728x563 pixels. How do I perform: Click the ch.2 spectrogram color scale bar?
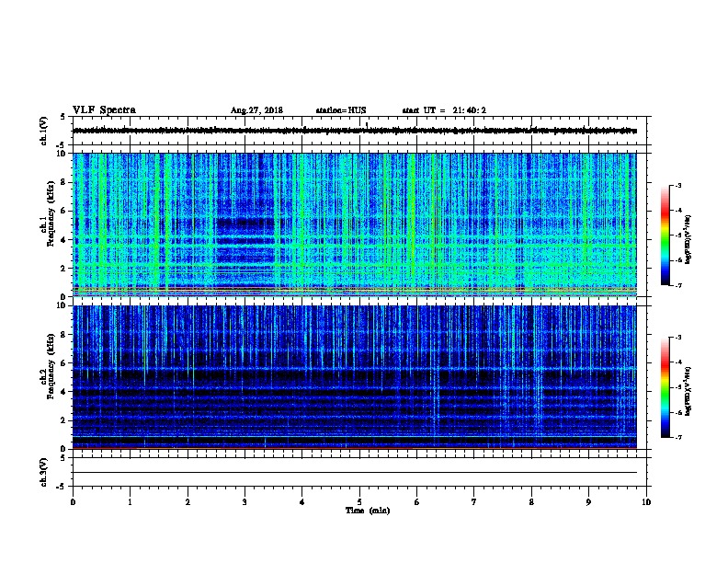(x=665, y=387)
